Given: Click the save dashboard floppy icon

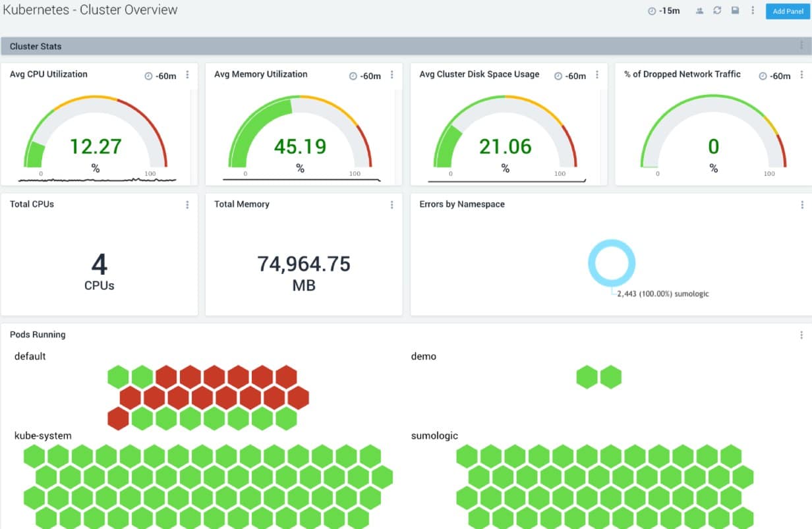Looking at the screenshot, I should [735, 11].
